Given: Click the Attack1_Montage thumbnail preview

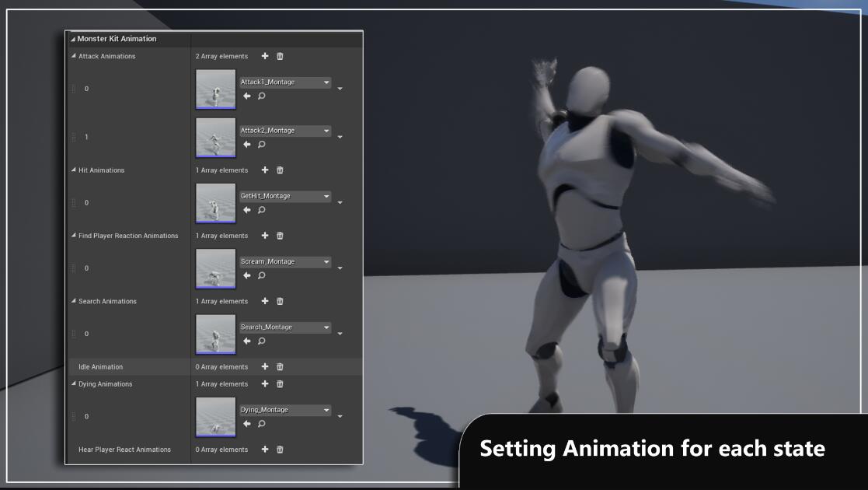Looking at the screenshot, I should coord(215,89).
